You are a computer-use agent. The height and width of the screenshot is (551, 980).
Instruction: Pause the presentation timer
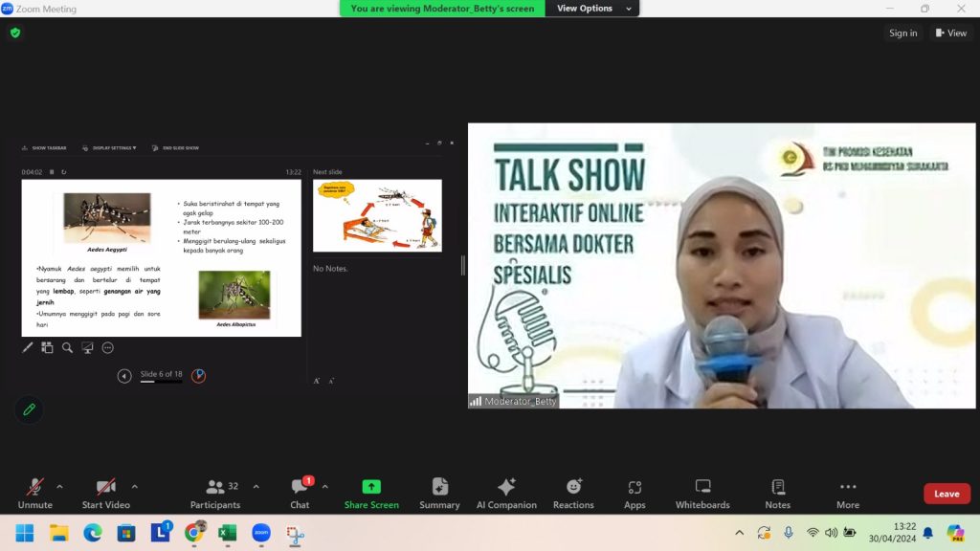click(51, 171)
